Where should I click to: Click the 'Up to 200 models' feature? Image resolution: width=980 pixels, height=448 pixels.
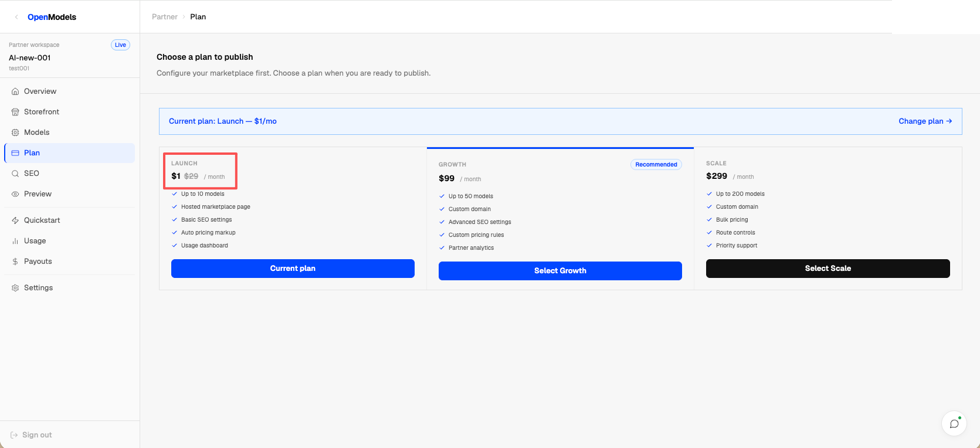740,194
